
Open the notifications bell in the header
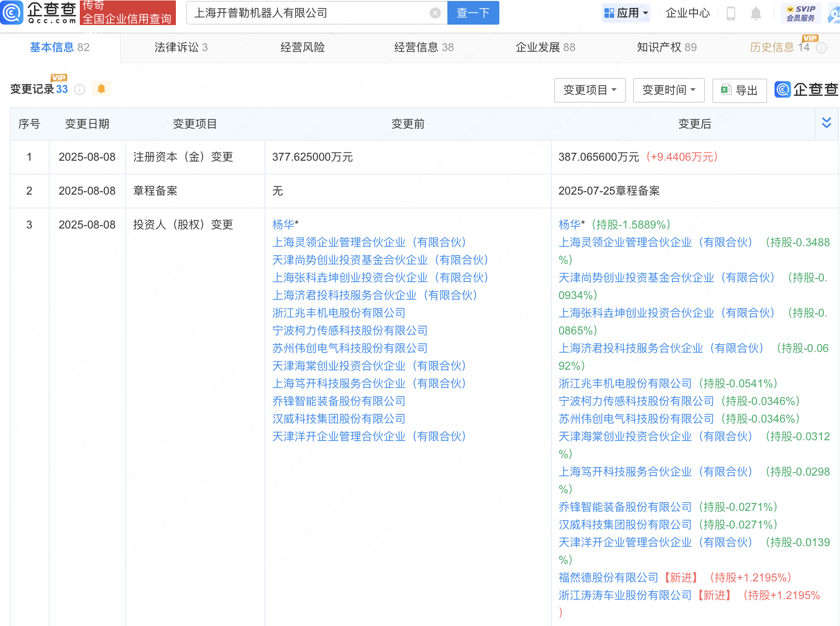(x=756, y=13)
